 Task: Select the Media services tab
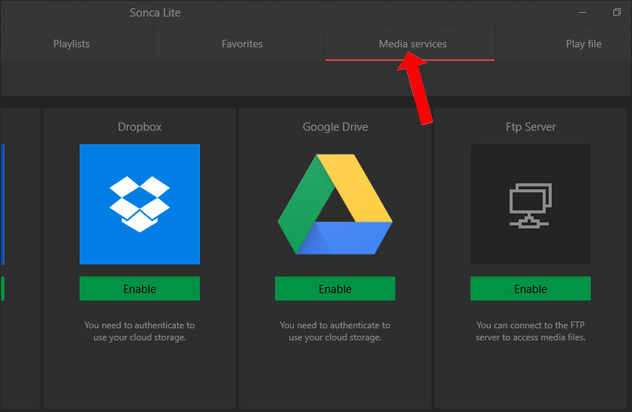pyautogui.click(x=411, y=44)
